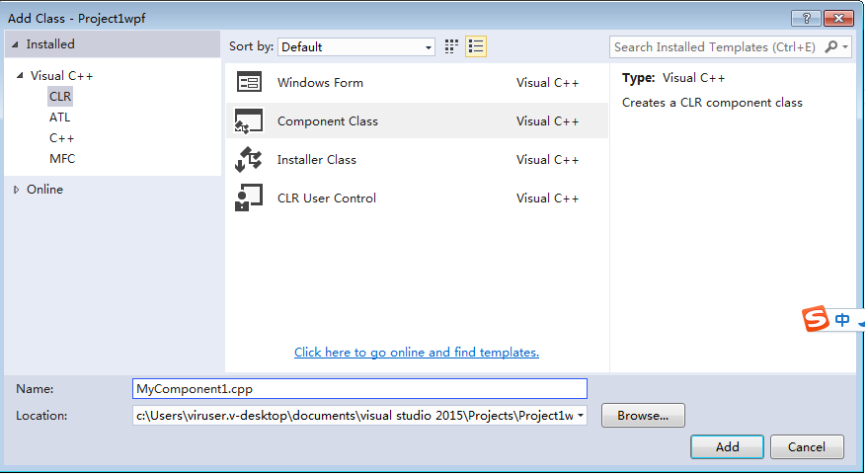This screenshot has height=476, width=868.
Task: Click the Cancel button
Action: pos(807,446)
